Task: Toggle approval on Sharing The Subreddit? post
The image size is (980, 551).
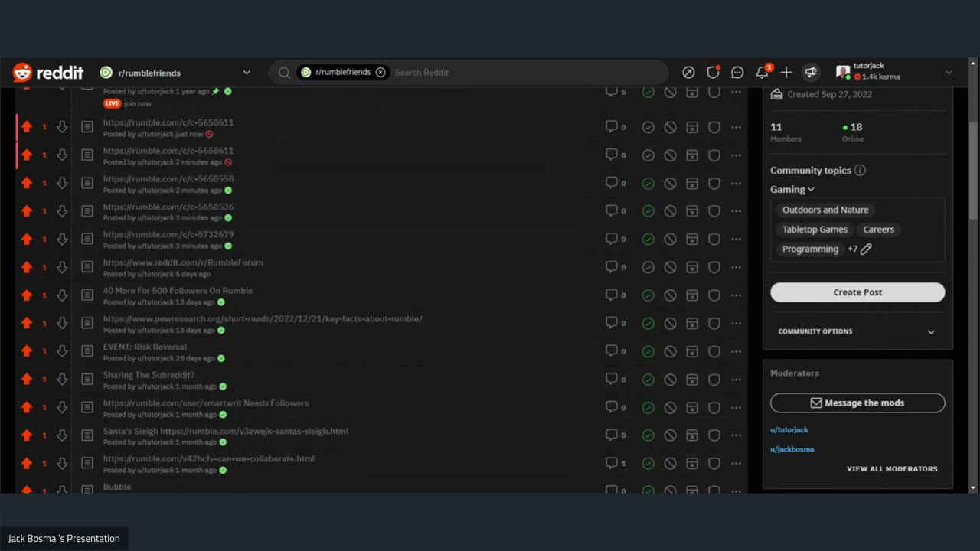Action: [648, 380]
